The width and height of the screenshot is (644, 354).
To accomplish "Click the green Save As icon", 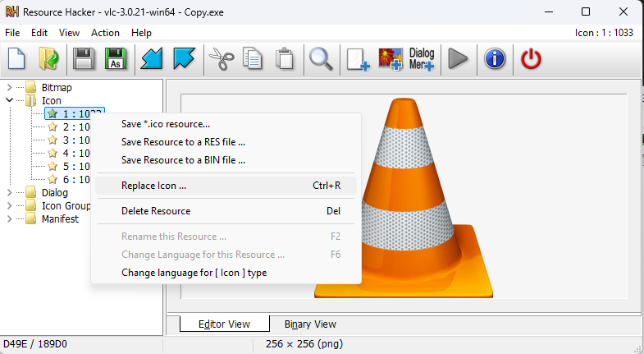I will [116, 59].
